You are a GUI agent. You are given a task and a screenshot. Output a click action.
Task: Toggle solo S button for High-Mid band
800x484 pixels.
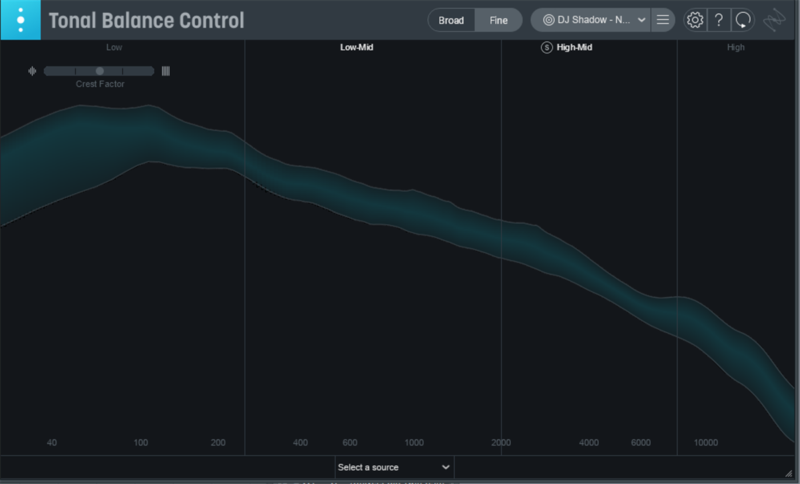pyautogui.click(x=546, y=47)
